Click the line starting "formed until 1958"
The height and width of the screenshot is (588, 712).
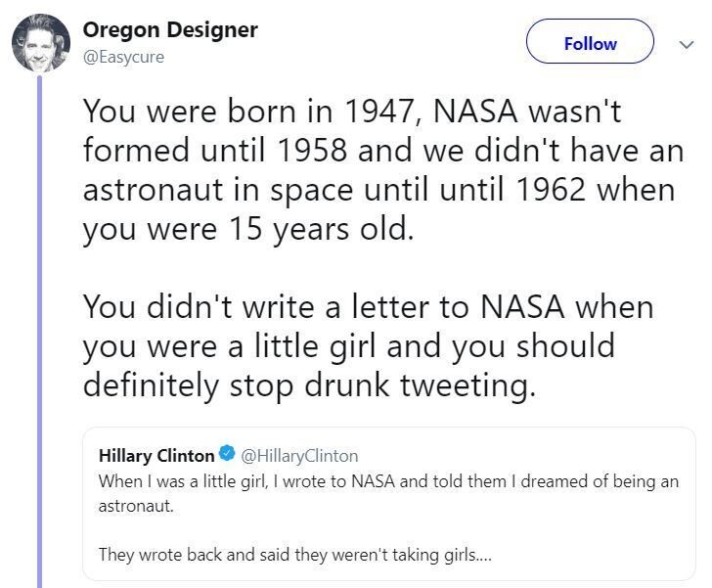[x=381, y=150]
